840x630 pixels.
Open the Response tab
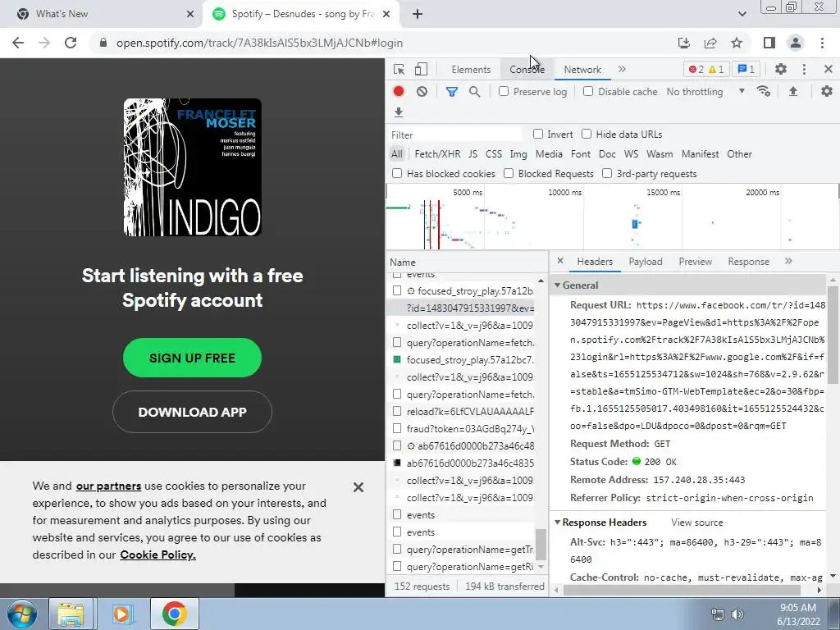pyautogui.click(x=748, y=262)
